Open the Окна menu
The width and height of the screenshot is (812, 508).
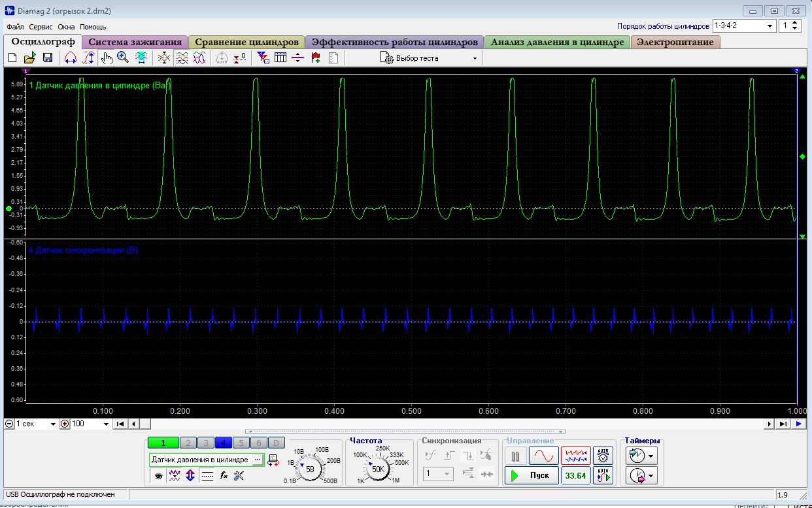(x=66, y=27)
